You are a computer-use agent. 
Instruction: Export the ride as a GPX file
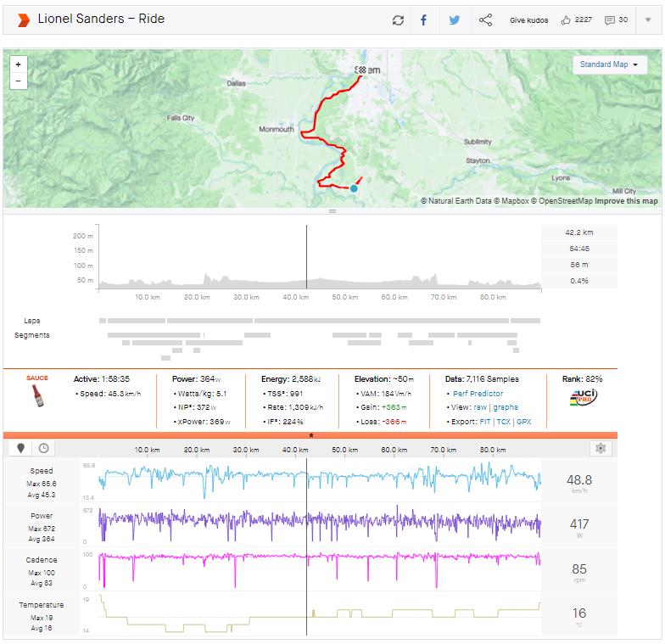tap(524, 422)
